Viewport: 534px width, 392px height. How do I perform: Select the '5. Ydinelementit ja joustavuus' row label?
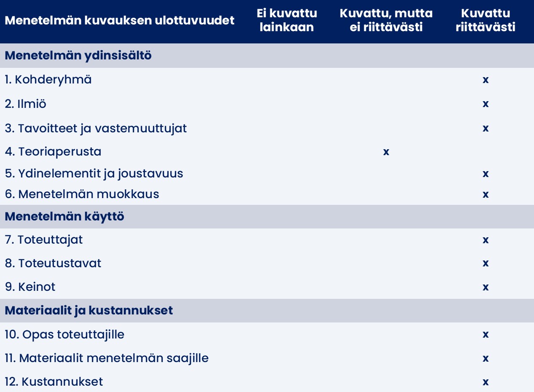pos(94,174)
